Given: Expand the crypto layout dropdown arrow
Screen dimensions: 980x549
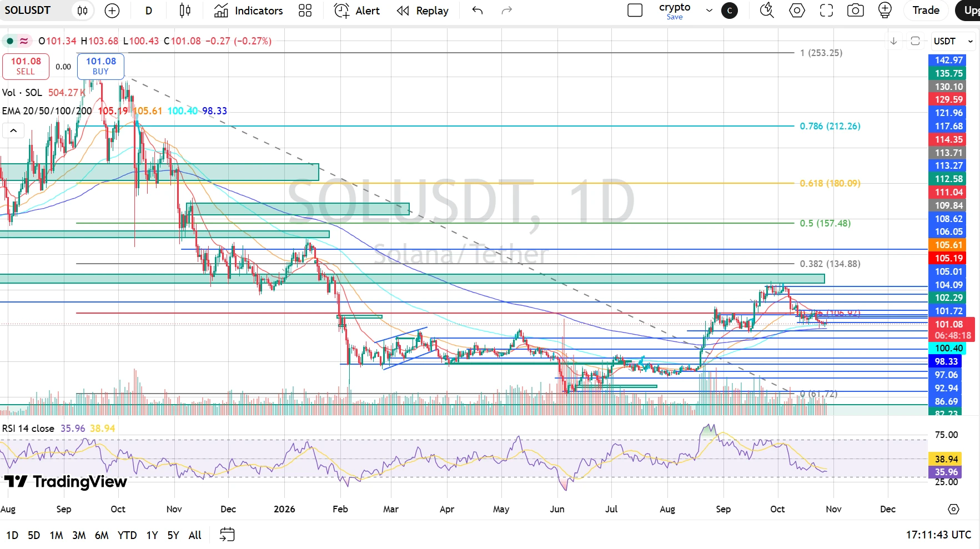Looking at the screenshot, I should [709, 11].
